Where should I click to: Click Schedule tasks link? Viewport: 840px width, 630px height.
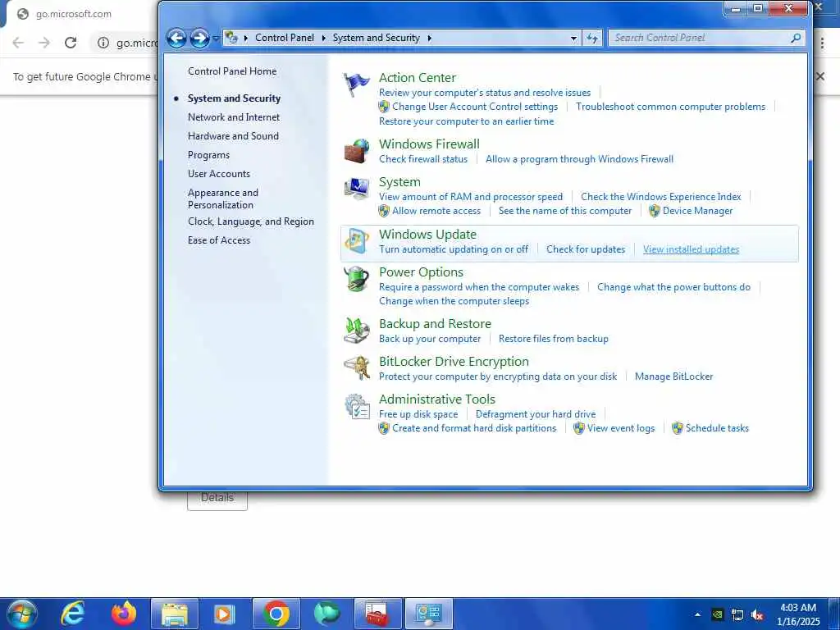pos(717,428)
